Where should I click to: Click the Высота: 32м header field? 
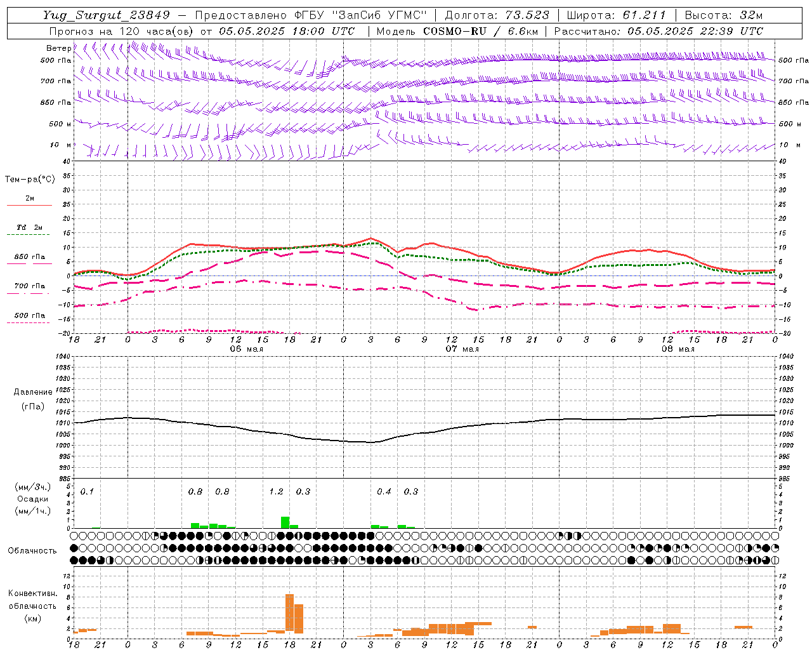[x=724, y=15]
